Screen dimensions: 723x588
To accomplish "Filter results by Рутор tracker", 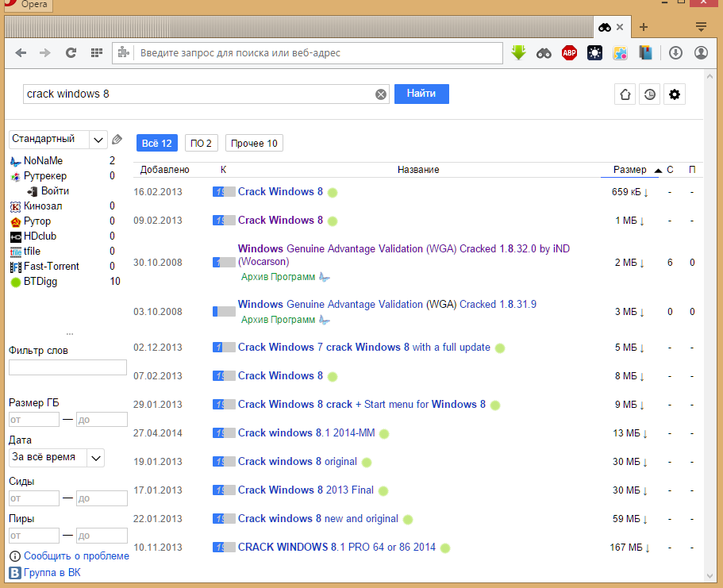I will click(x=37, y=221).
